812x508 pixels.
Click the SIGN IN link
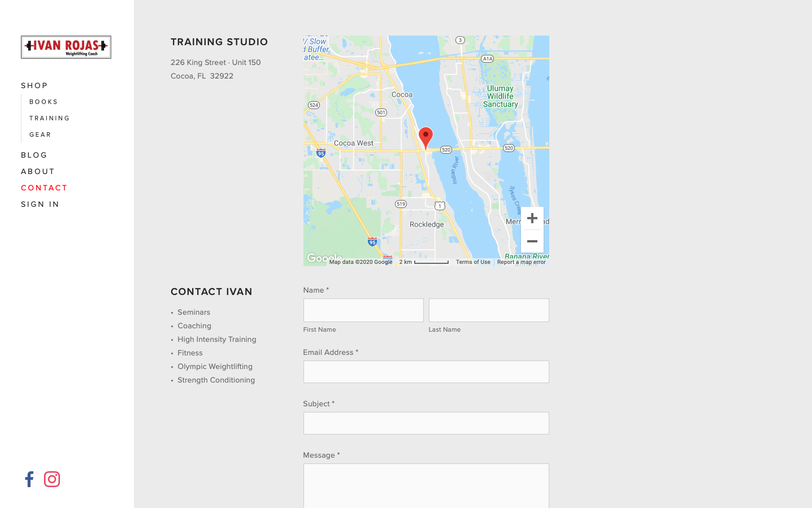(40, 204)
